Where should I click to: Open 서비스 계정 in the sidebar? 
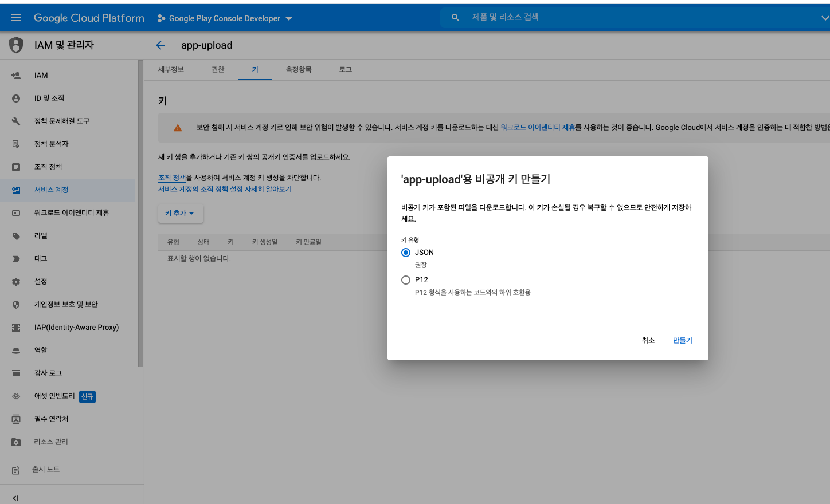[x=68, y=190]
